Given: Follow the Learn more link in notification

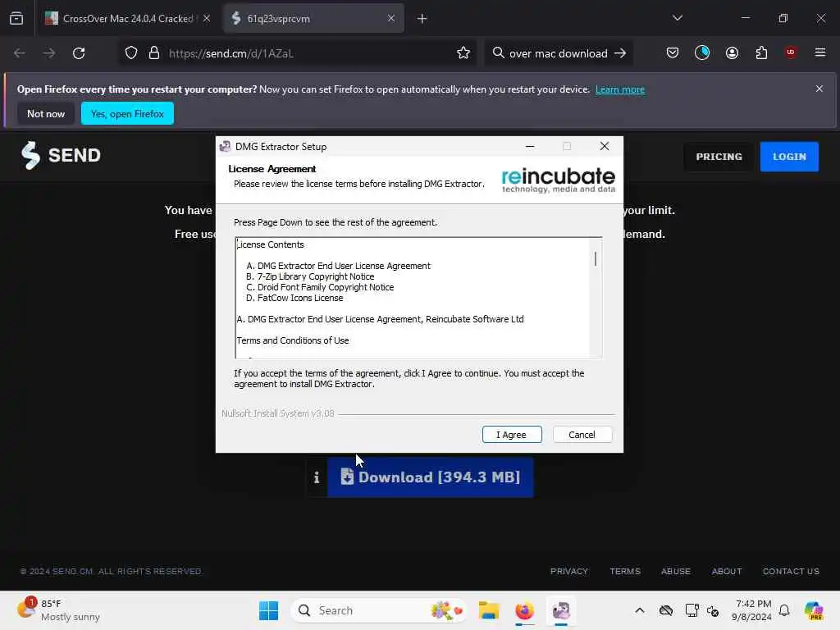Looking at the screenshot, I should click(620, 89).
